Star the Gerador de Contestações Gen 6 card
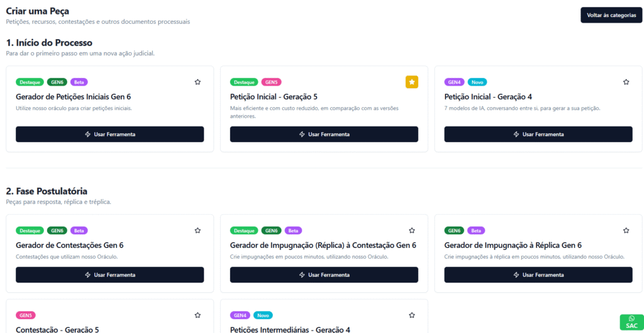The height and width of the screenshot is (333, 644). point(197,230)
